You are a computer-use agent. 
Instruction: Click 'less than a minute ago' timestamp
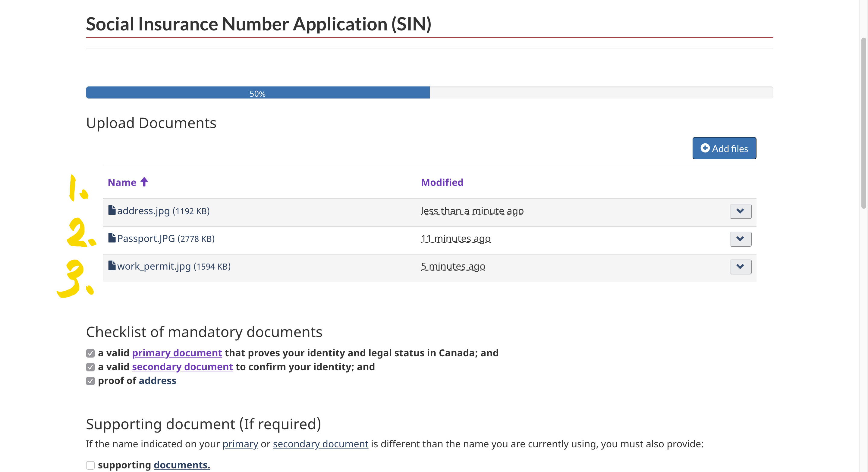[472, 211]
